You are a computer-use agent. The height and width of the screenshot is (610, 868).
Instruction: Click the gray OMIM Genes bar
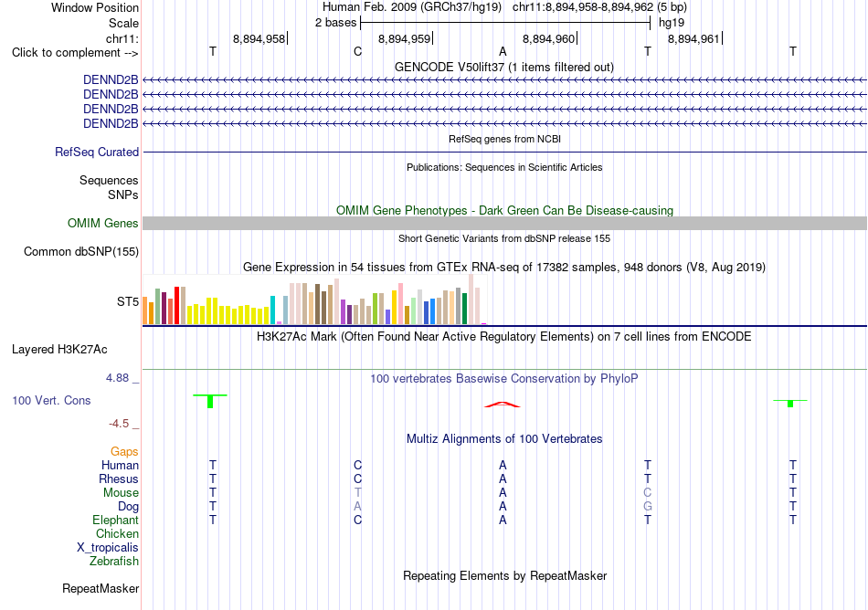pyautogui.click(x=505, y=224)
